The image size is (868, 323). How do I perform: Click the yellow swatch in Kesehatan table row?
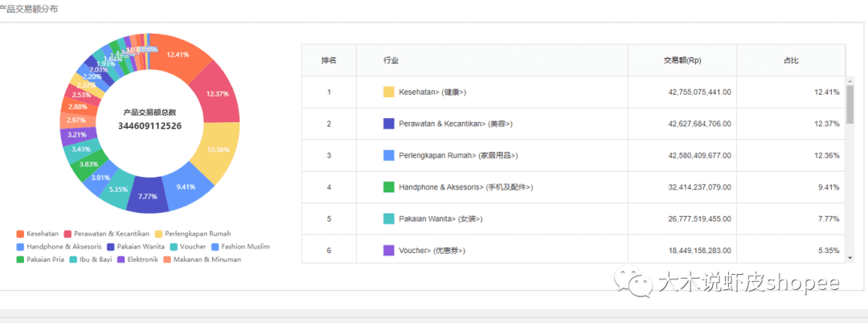tap(389, 92)
